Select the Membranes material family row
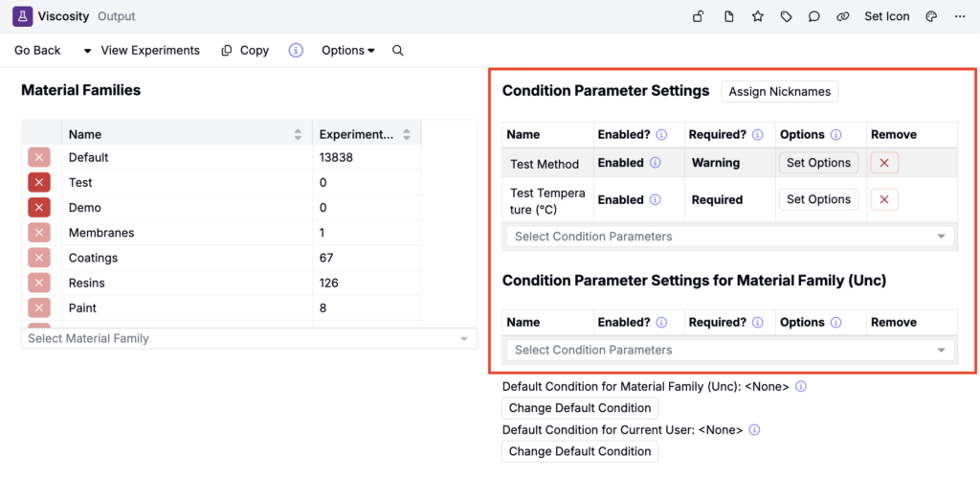Viewport: 980px width, 479px height. click(x=221, y=233)
